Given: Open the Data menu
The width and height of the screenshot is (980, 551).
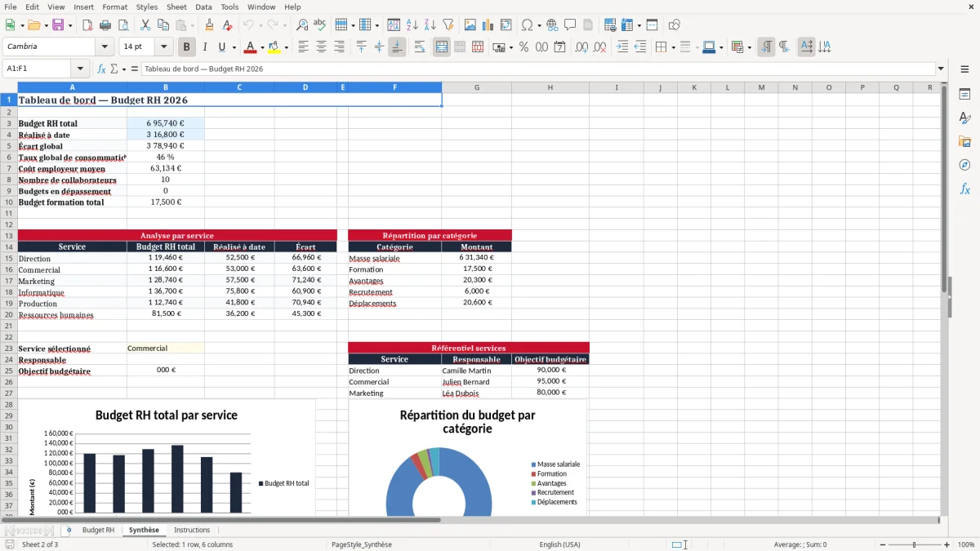Looking at the screenshot, I should [203, 7].
